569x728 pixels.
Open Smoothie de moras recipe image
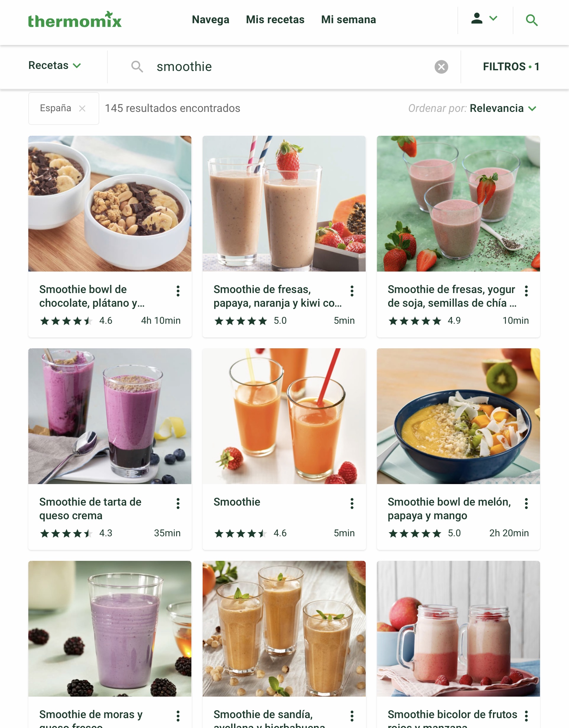coord(110,629)
